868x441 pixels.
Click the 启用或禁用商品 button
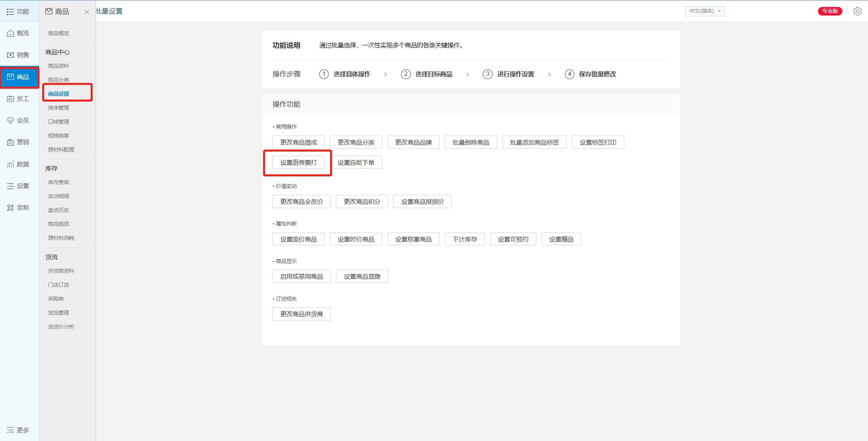pos(301,276)
